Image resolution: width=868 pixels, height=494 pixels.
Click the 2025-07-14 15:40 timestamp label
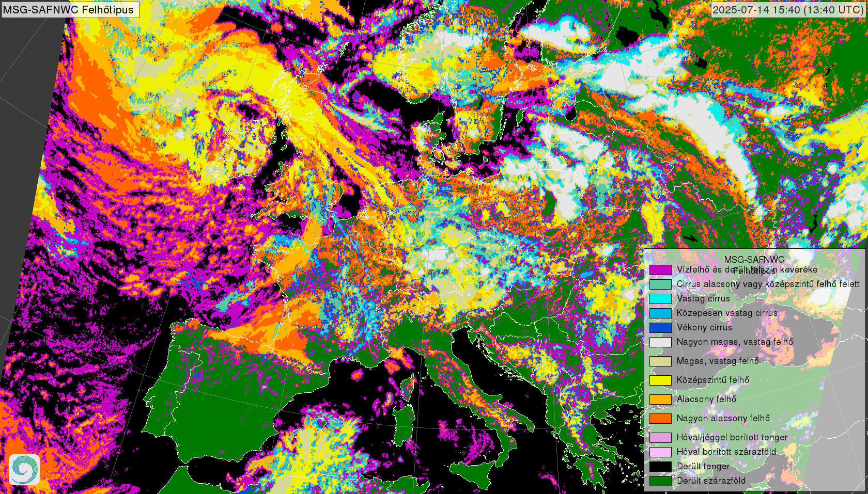(788, 9)
